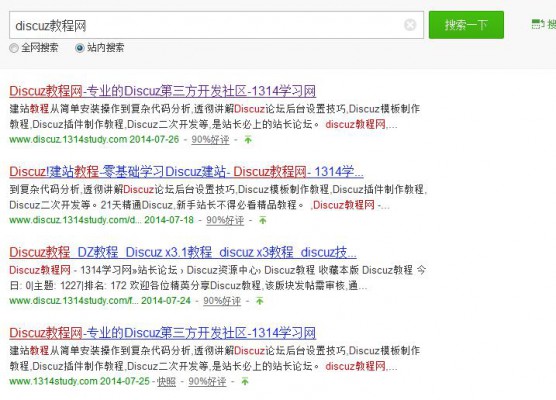Click 90%好评 rating of the 2014-07-18 result

click(225, 220)
